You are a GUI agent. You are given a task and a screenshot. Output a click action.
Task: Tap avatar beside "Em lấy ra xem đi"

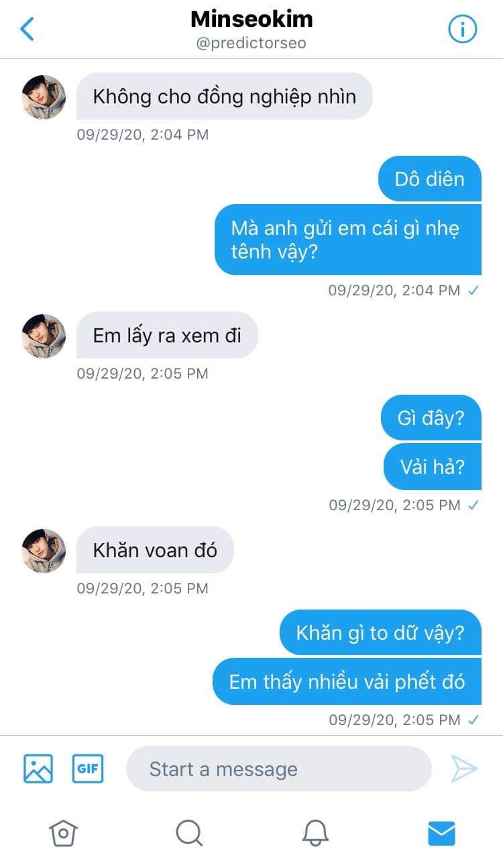[x=44, y=336]
